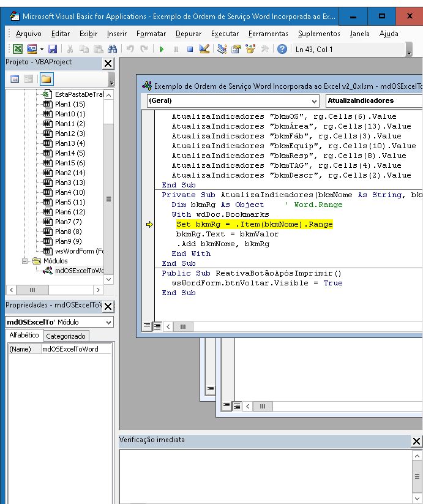Image resolution: width=423 pixels, height=504 pixels.
Task: Select EstaPastaDeTrabalho in project tree
Action: (79, 94)
